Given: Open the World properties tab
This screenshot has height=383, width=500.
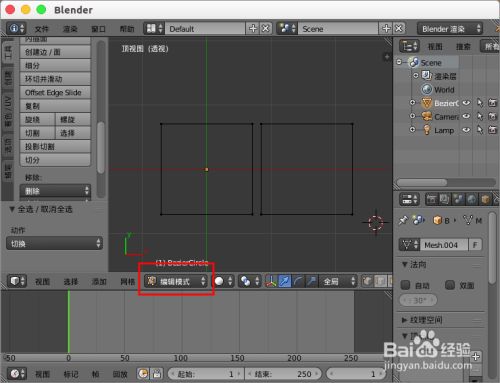Looking at the screenshot, I should 472,199.
